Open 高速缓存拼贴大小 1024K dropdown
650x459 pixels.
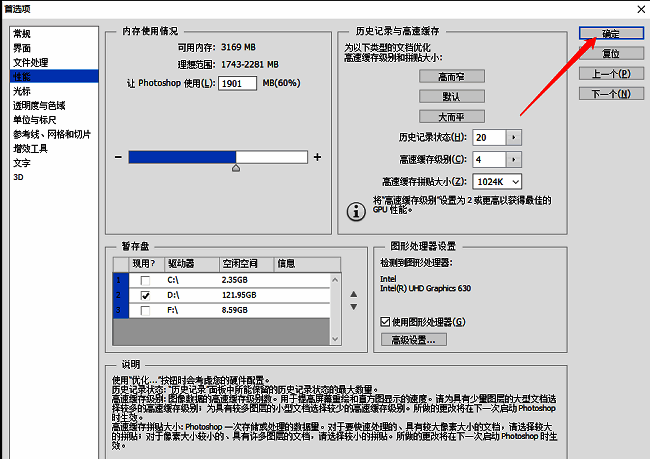point(497,181)
